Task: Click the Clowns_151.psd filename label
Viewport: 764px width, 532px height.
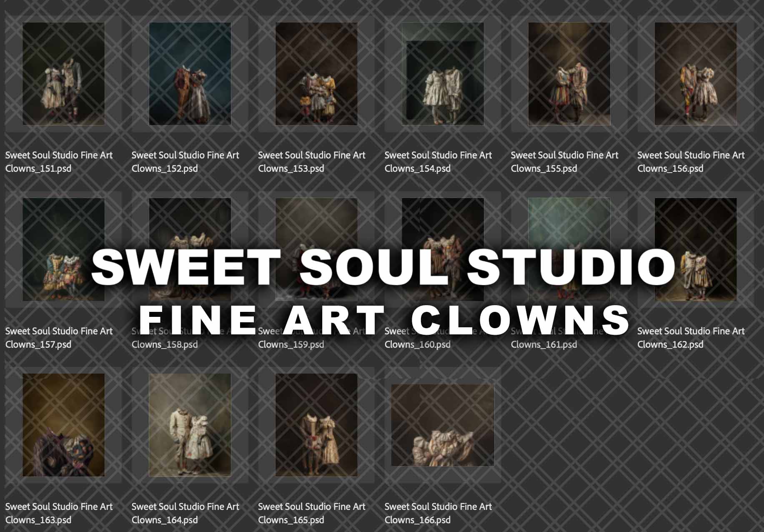Action: pyautogui.click(x=59, y=162)
